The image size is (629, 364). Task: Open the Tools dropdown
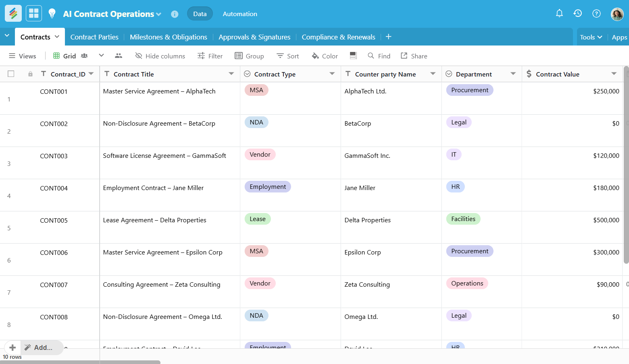591,37
